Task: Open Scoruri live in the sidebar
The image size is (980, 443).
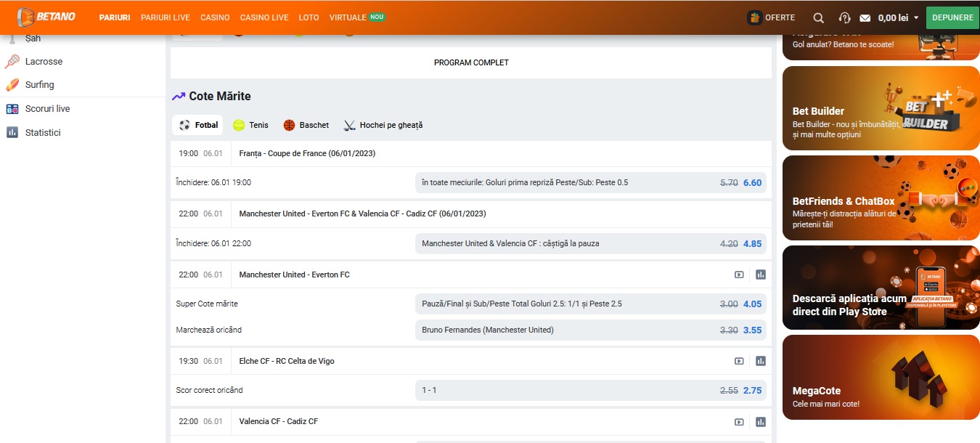Action: 47,109
